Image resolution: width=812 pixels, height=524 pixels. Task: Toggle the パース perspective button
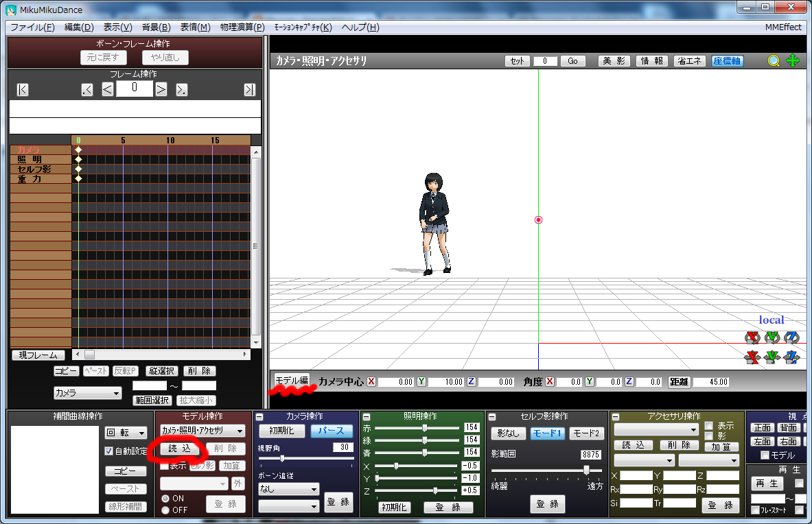(332, 431)
